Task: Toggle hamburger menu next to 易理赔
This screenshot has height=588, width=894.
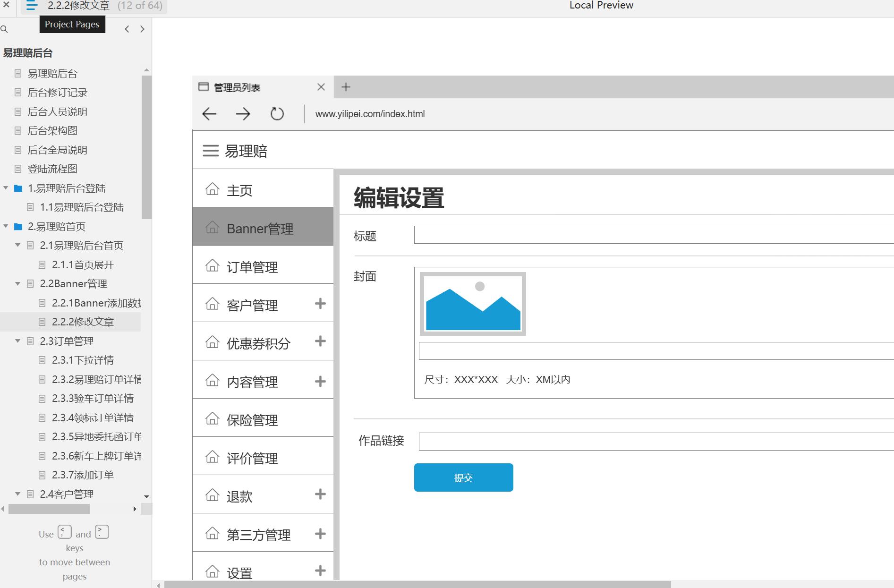Action: click(211, 151)
